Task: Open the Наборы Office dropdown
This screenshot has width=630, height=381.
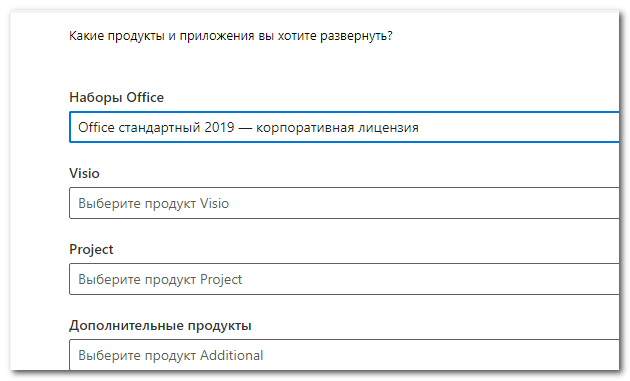Action: [344, 127]
